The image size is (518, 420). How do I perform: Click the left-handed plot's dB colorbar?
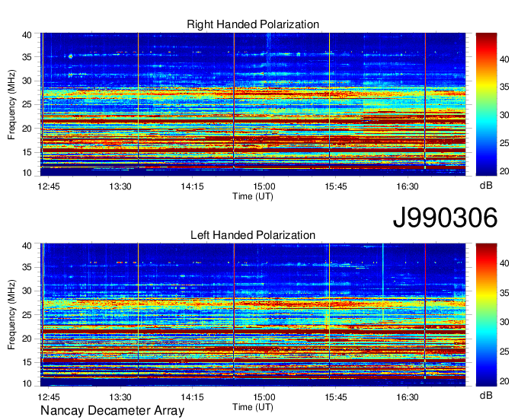pos(486,315)
